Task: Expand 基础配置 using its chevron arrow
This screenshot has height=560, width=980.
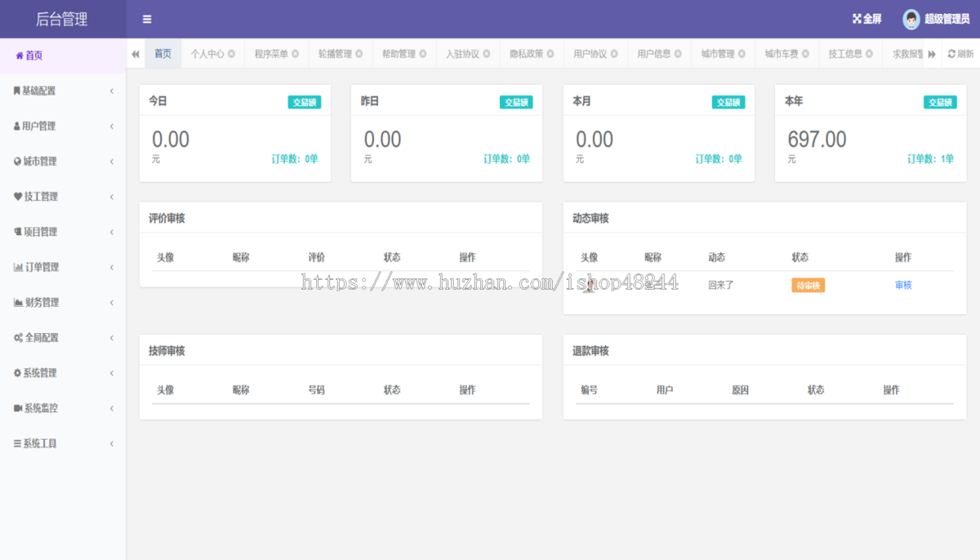Action: [111, 91]
